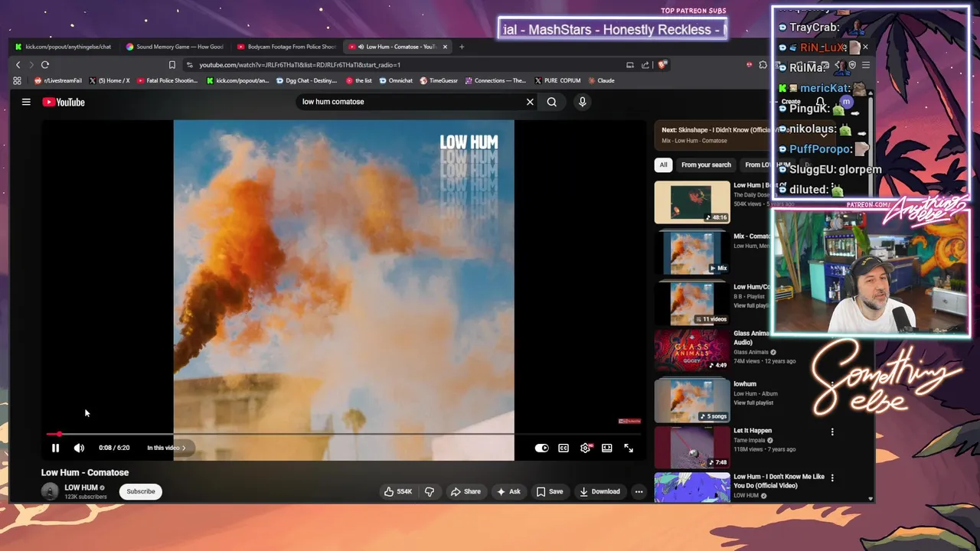Enter fullscreen on the video player
980x551 pixels.
(x=629, y=448)
